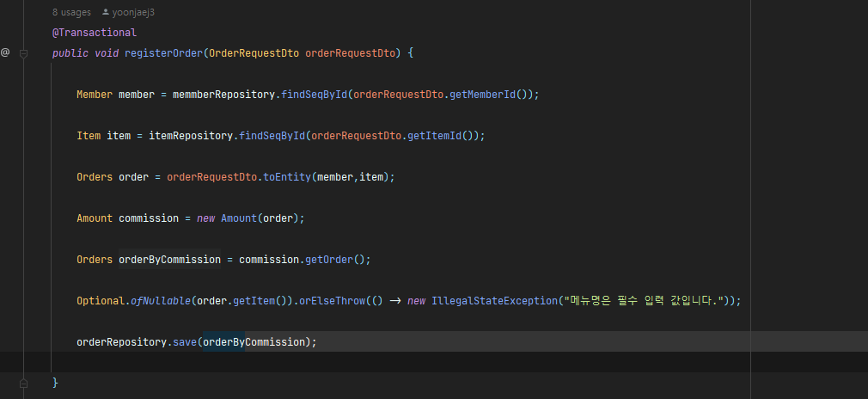Collapse the registerOrder method fold marker

tap(24, 54)
